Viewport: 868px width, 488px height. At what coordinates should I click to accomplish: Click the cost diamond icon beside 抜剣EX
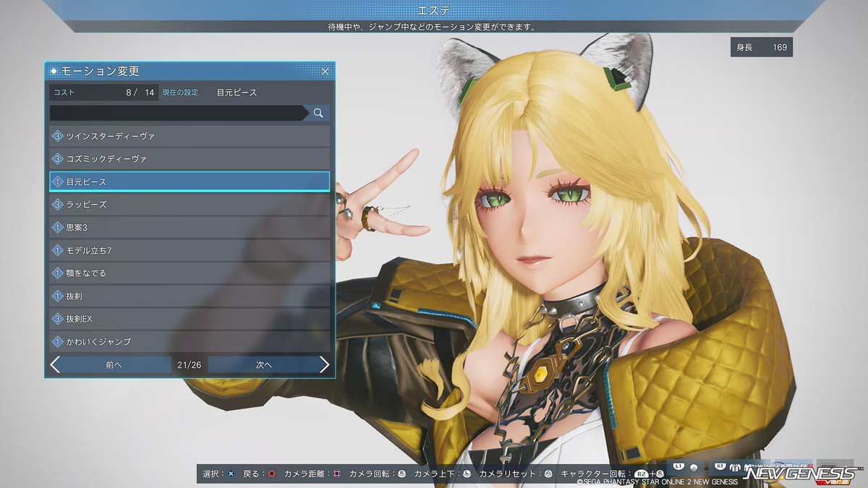point(58,319)
